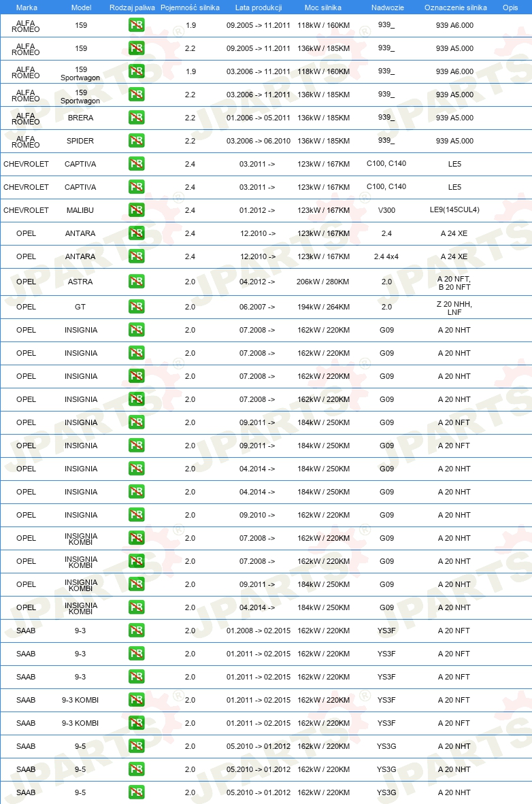Click the production date 09.2010 ->
The width and height of the screenshot is (532, 804).
257,515
